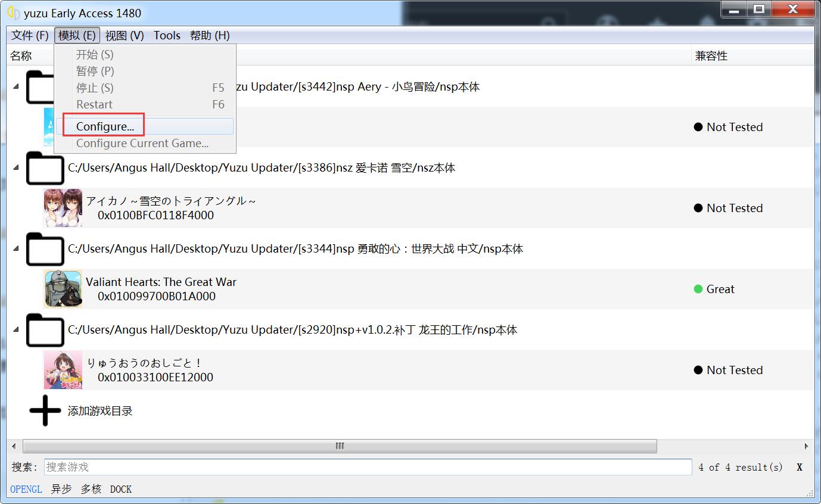The width and height of the screenshot is (821, 504).
Task: Click the green Great compatibility dot
Action: pos(698,289)
